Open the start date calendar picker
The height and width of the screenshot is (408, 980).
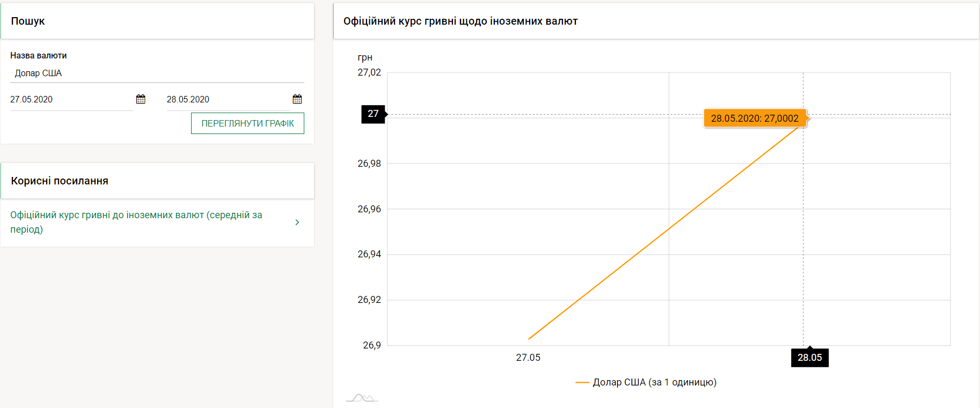141,99
